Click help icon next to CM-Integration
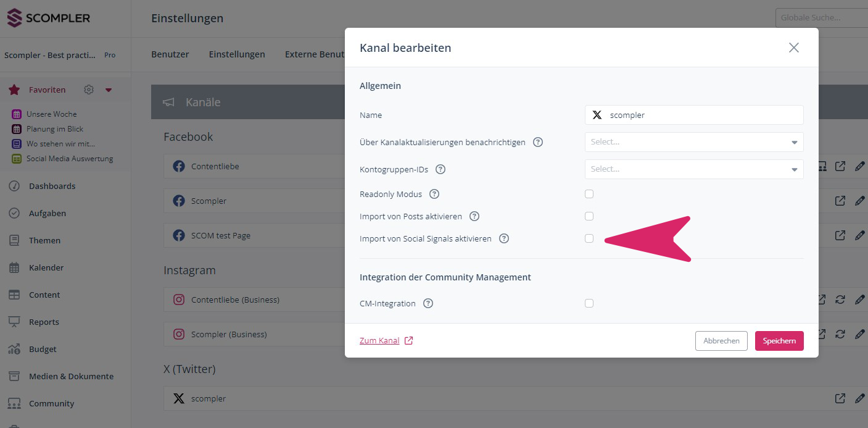The image size is (868, 428). [428, 303]
